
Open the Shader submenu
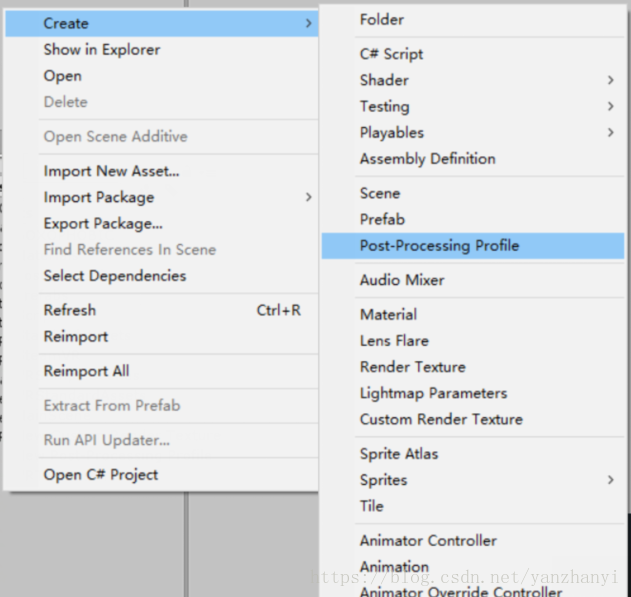point(473,80)
